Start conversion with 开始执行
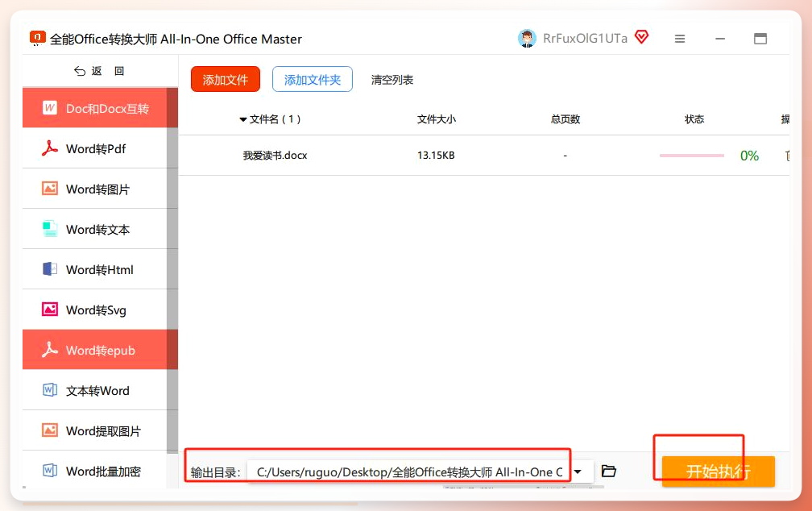This screenshot has width=812, height=511. pos(719,471)
